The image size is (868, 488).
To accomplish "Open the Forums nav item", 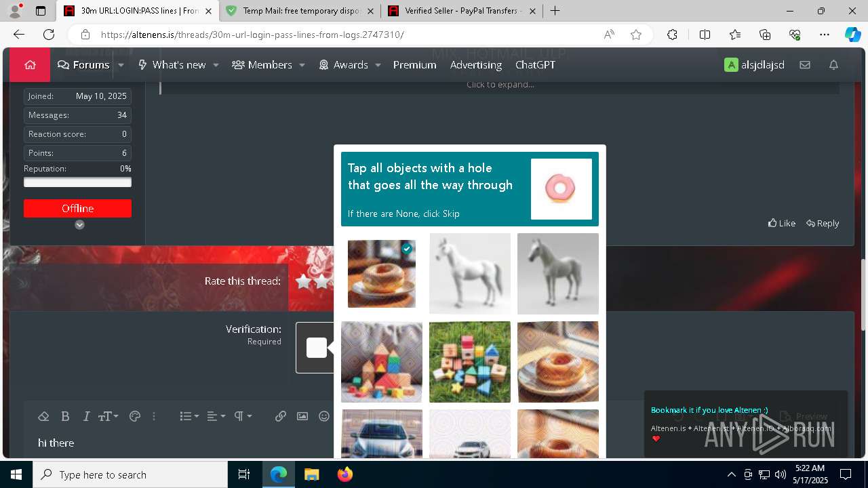I will (83, 65).
